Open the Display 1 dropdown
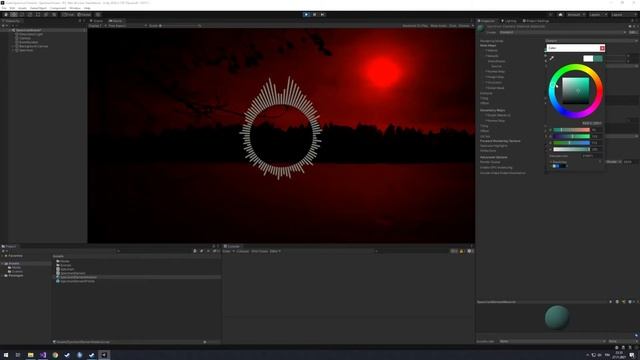640x360 pixels. [97, 26]
